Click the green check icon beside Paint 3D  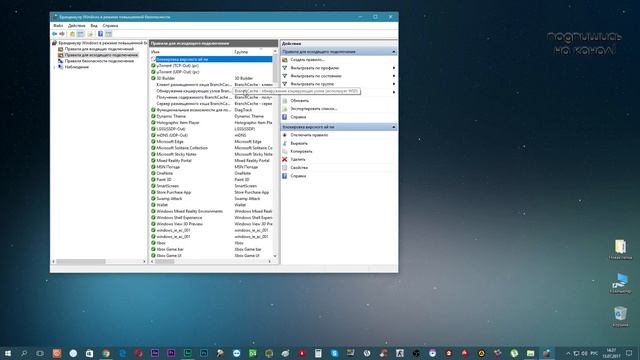coord(153,180)
